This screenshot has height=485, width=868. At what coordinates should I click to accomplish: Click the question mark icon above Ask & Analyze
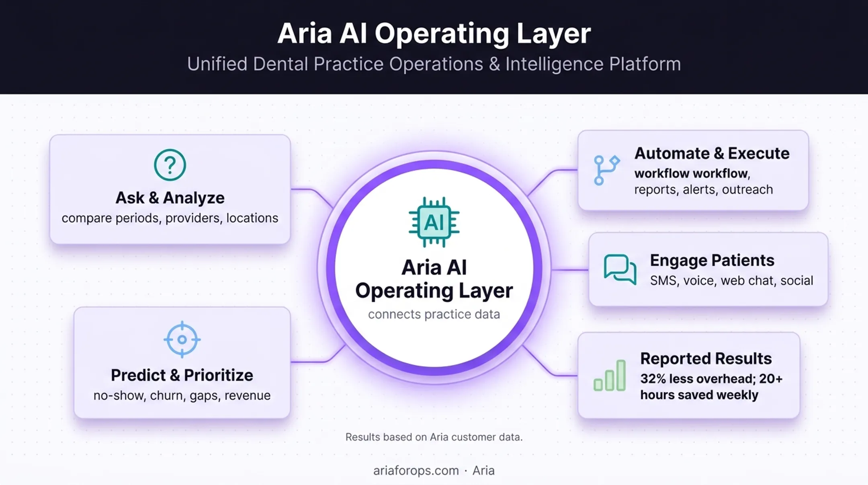pos(170,165)
